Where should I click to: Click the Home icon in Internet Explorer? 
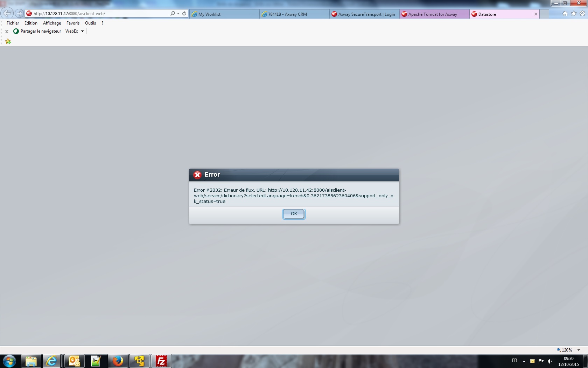(565, 14)
